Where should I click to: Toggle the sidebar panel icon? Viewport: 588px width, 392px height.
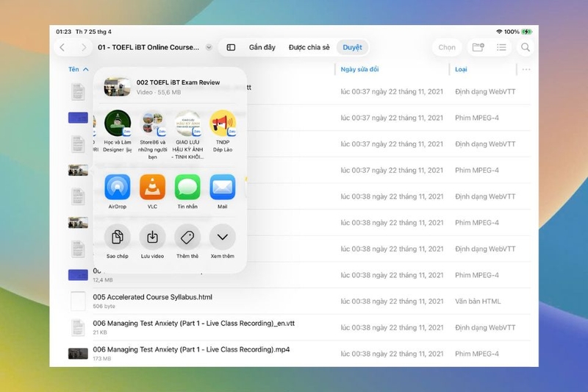pyautogui.click(x=231, y=47)
